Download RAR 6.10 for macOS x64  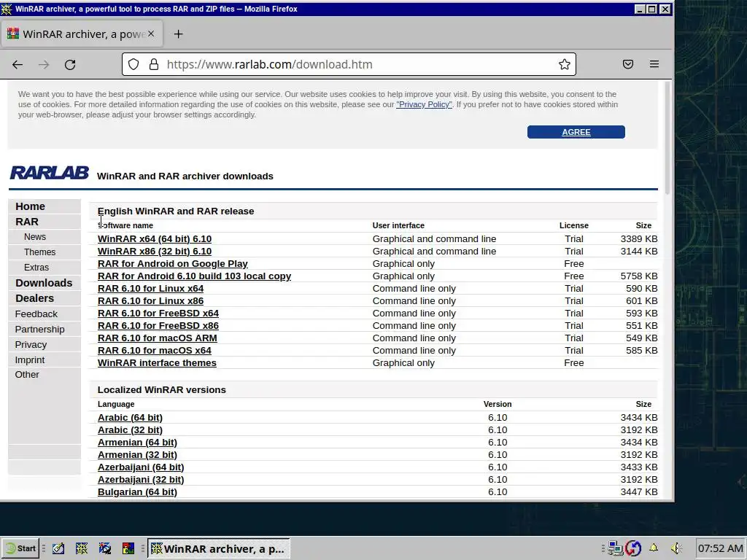(155, 351)
